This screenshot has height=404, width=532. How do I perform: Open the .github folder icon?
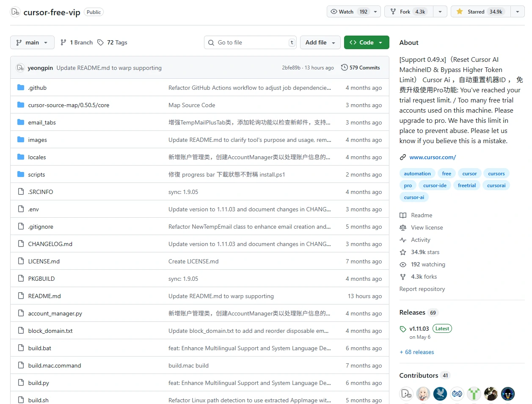point(21,88)
